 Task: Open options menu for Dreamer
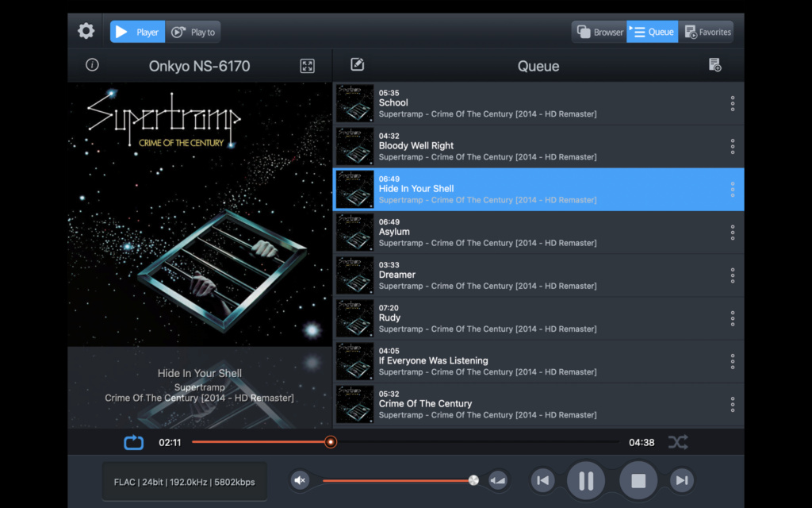[x=732, y=275]
